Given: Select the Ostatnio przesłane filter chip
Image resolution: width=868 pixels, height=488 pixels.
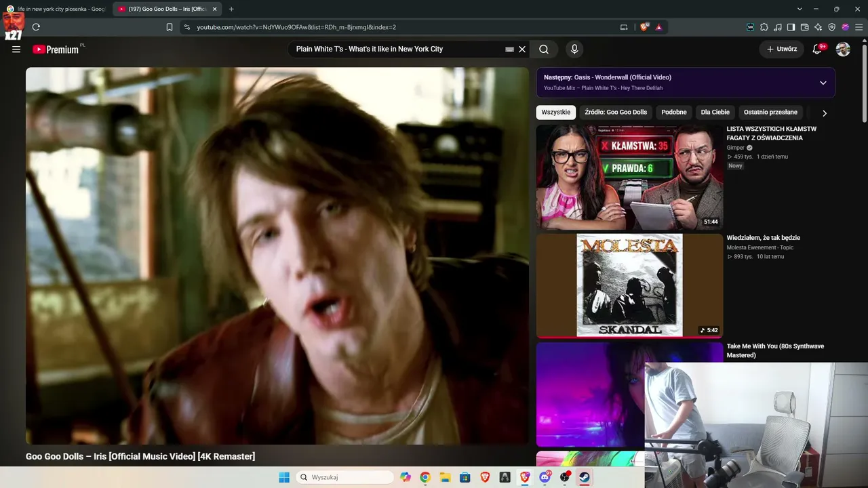Looking at the screenshot, I should [770, 113].
